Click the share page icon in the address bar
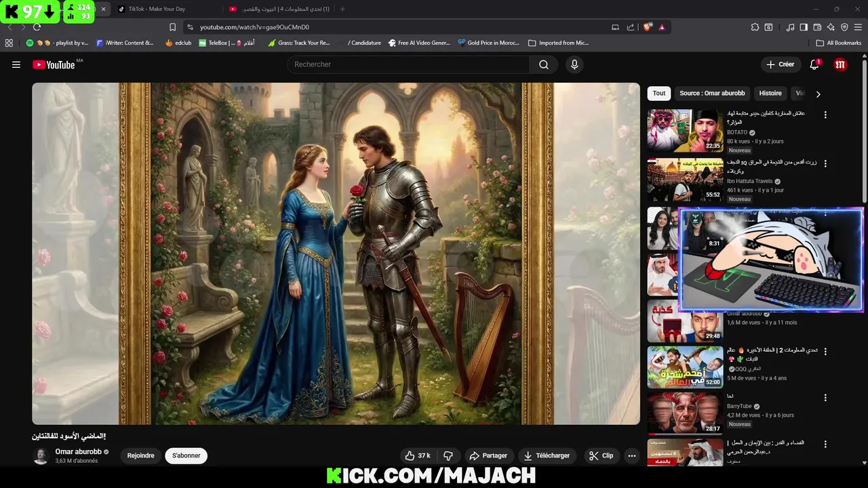This screenshot has width=868, height=488. [631, 27]
